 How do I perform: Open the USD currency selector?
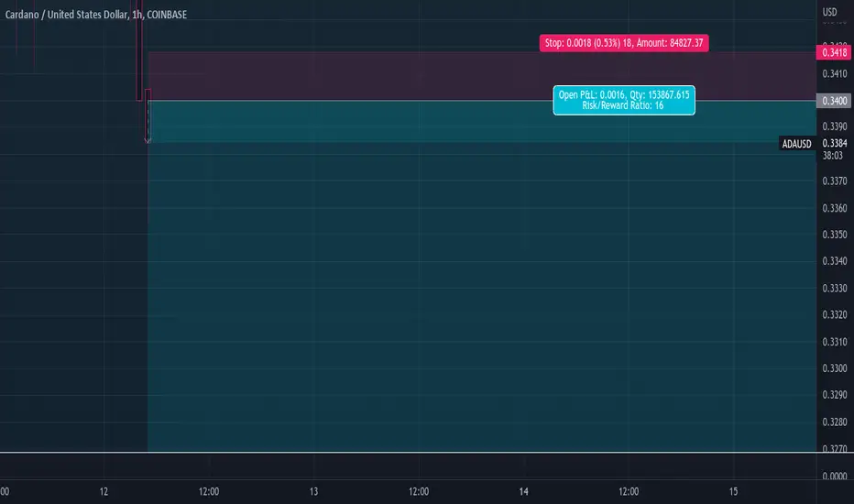pyautogui.click(x=829, y=12)
